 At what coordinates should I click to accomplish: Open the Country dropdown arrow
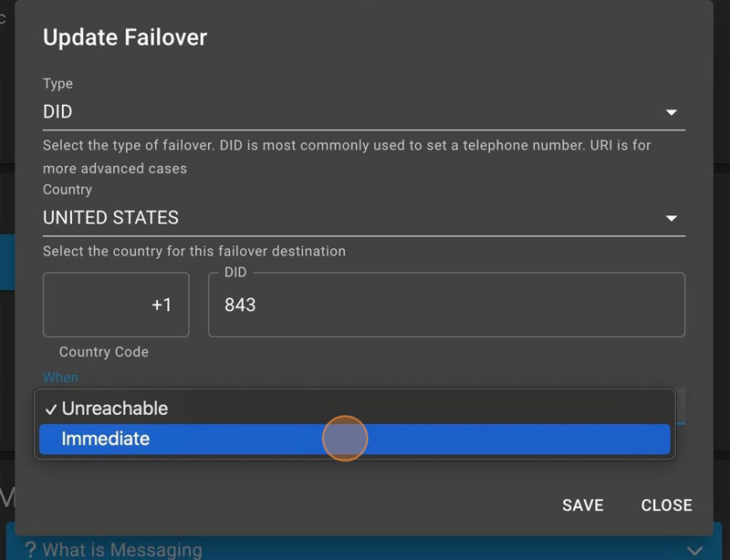(672, 218)
